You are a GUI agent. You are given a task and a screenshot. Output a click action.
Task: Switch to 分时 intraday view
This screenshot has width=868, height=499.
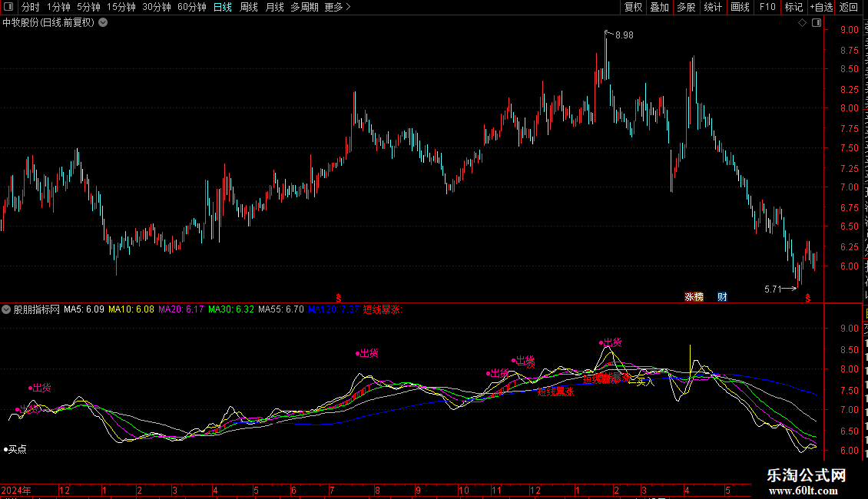pyautogui.click(x=31, y=7)
